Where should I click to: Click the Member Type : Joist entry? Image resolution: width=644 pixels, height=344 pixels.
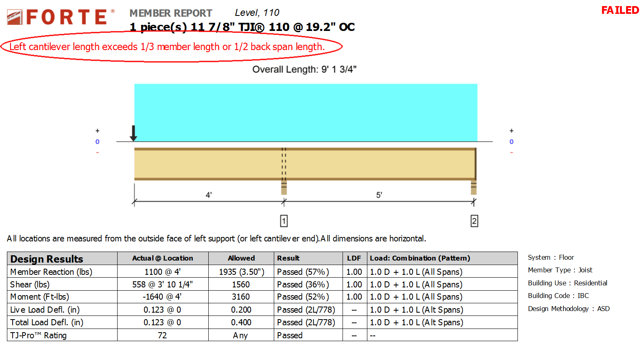560,270
